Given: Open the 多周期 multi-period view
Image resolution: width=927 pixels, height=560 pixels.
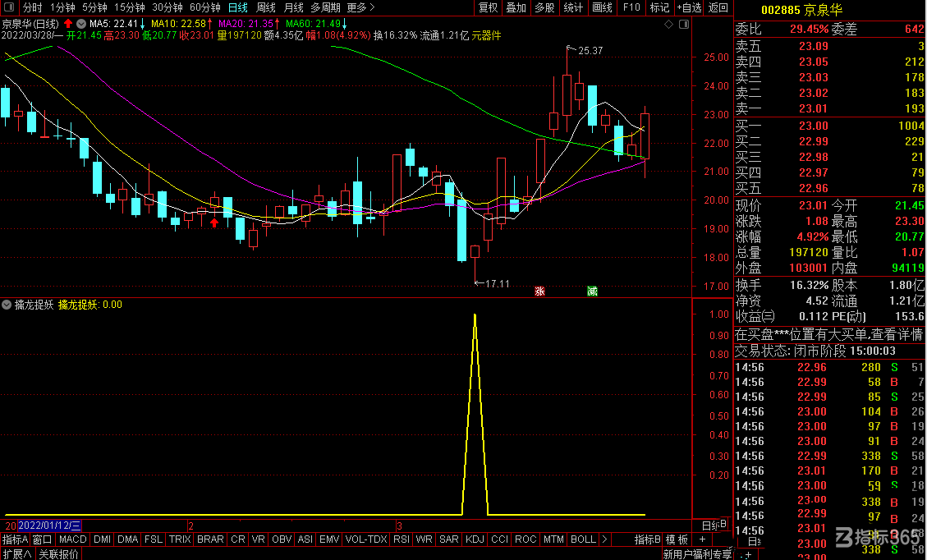Looking at the screenshot, I should tap(325, 7).
